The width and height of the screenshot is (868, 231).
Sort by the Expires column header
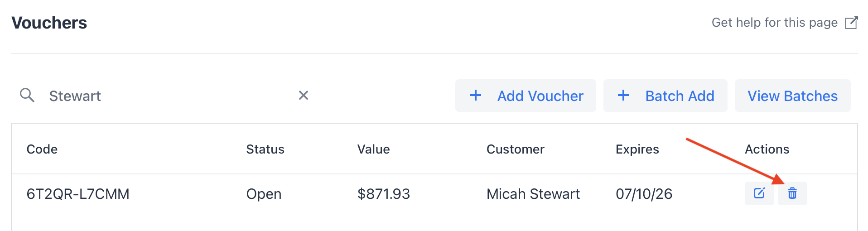(637, 149)
